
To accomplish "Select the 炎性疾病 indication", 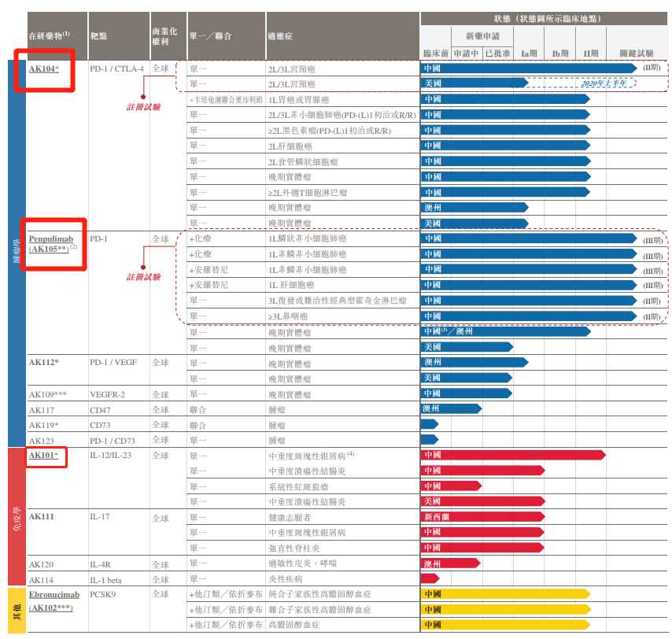I will click(x=286, y=579).
